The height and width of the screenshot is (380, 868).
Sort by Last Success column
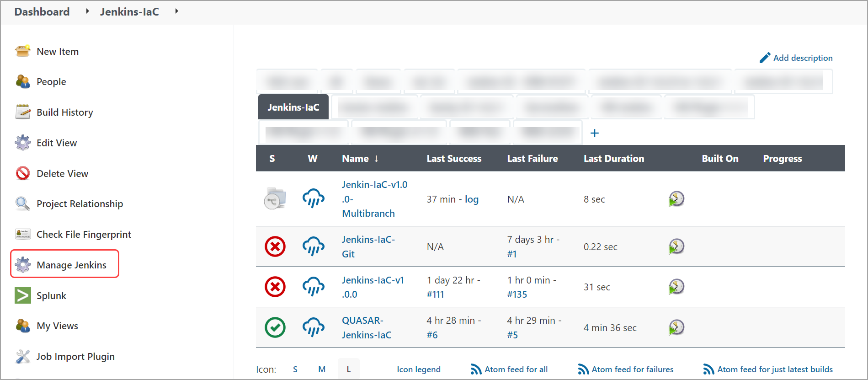(454, 158)
